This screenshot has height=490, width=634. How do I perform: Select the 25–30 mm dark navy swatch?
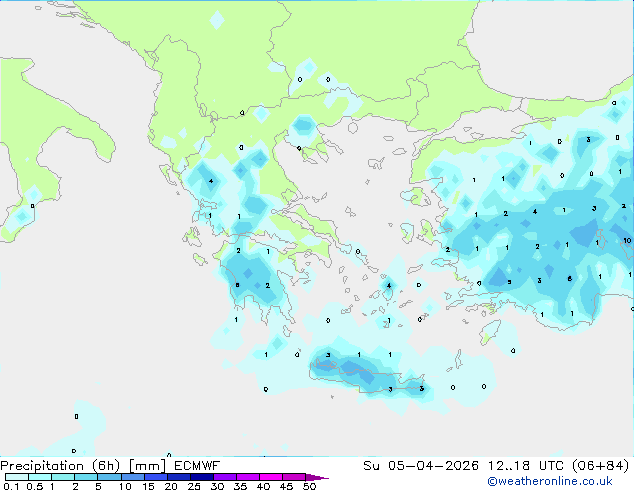pyautogui.click(x=201, y=477)
